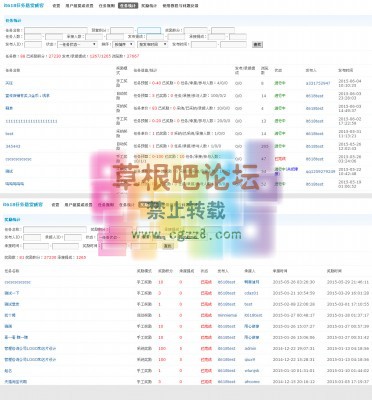Click the task name field in upper form
The width and height of the screenshot is (372, 400).
tap(56, 30)
